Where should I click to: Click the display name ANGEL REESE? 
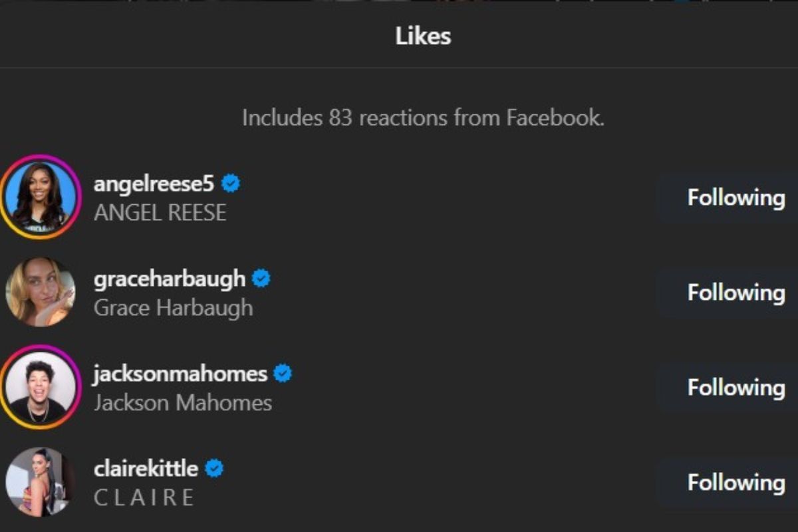click(160, 213)
